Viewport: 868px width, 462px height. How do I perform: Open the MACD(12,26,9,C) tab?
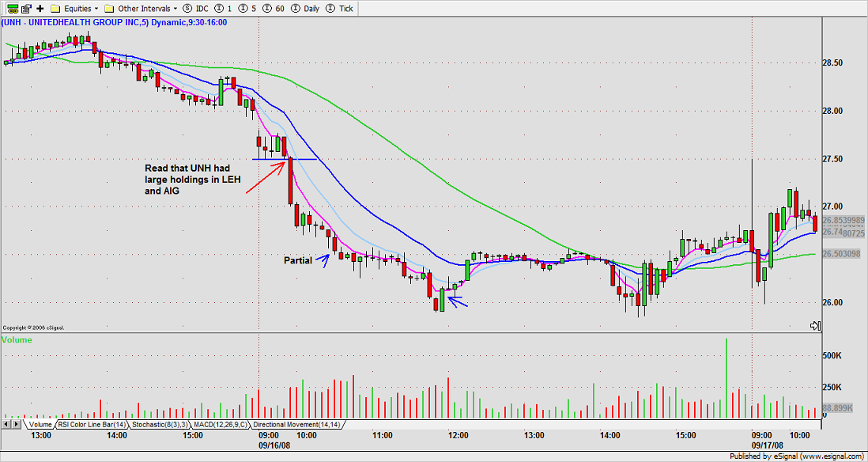[221, 424]
